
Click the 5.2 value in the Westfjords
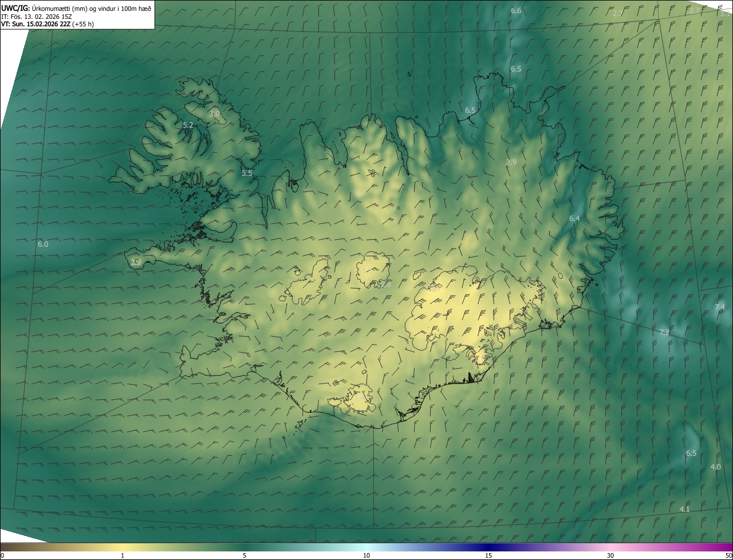pos(188,125)
